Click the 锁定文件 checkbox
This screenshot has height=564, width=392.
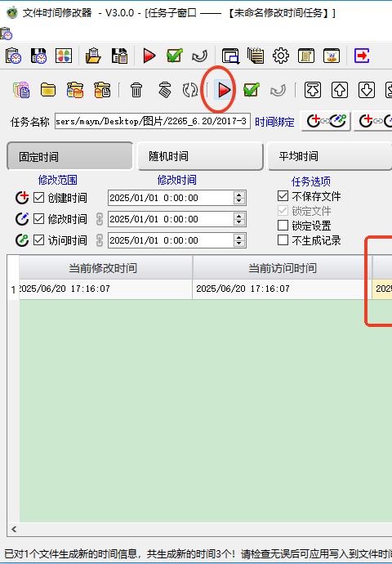tap(283, 211)
